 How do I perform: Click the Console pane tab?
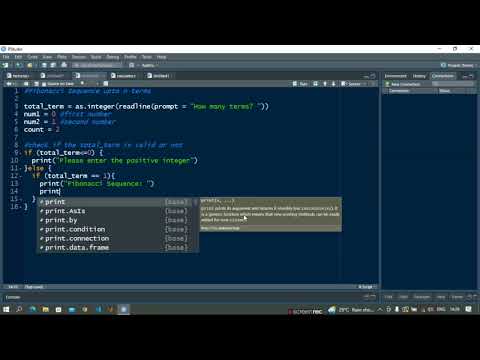[x=13, y=297]
